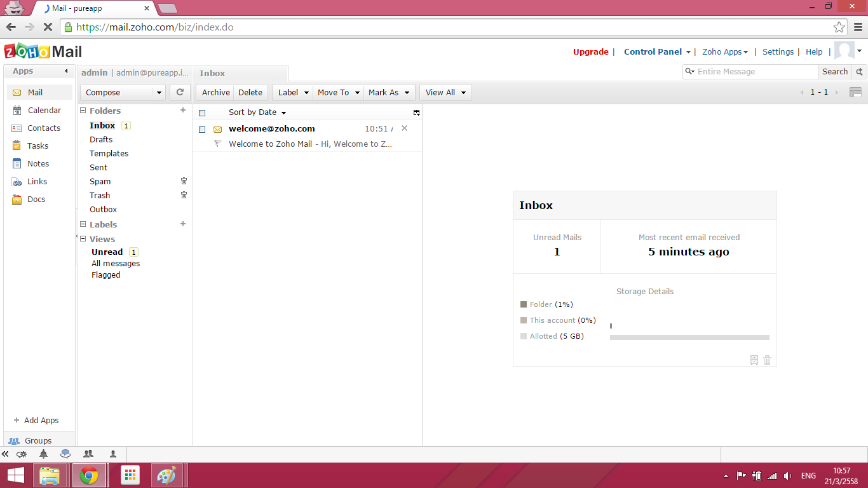Click the flag icon on the welcome email
The width and height of the screenshot is (868, 488).
tap(217, 144)
